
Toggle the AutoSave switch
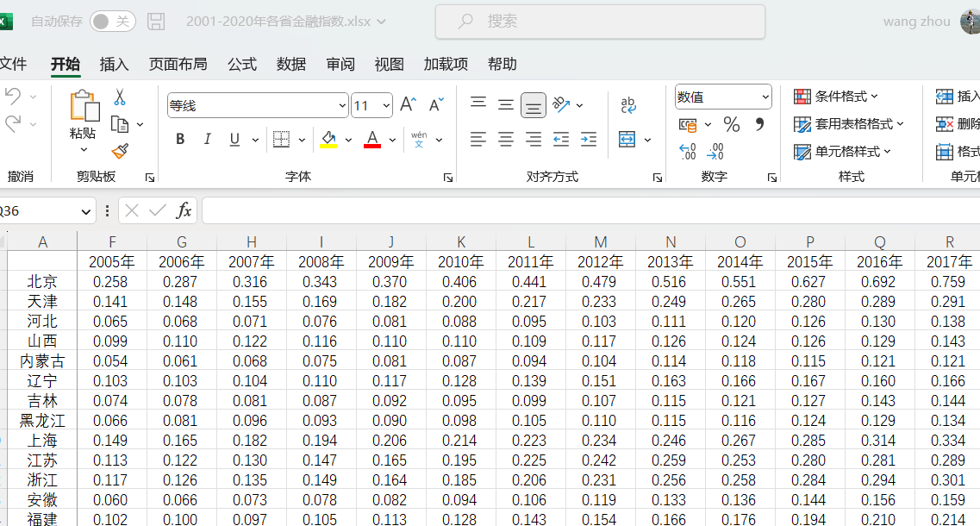click(113, 22)
